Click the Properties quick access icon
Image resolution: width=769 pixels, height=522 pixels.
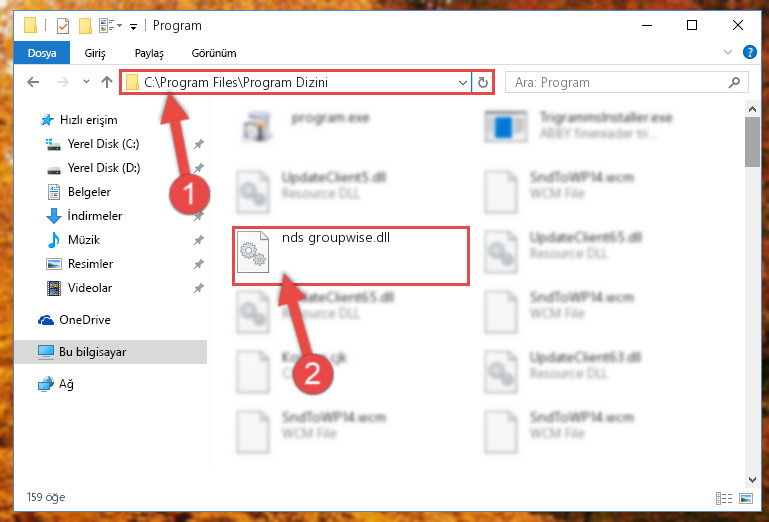63,26
